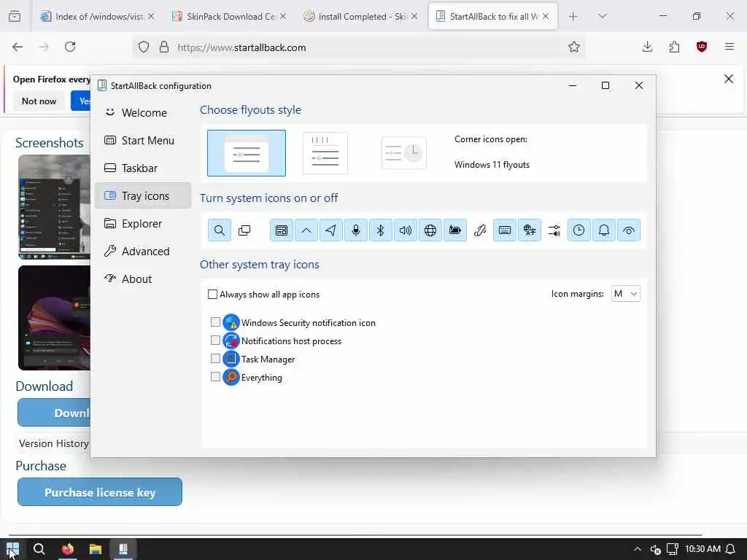
Task: Switch to Install Completed tab
Action: coord(362,16)
